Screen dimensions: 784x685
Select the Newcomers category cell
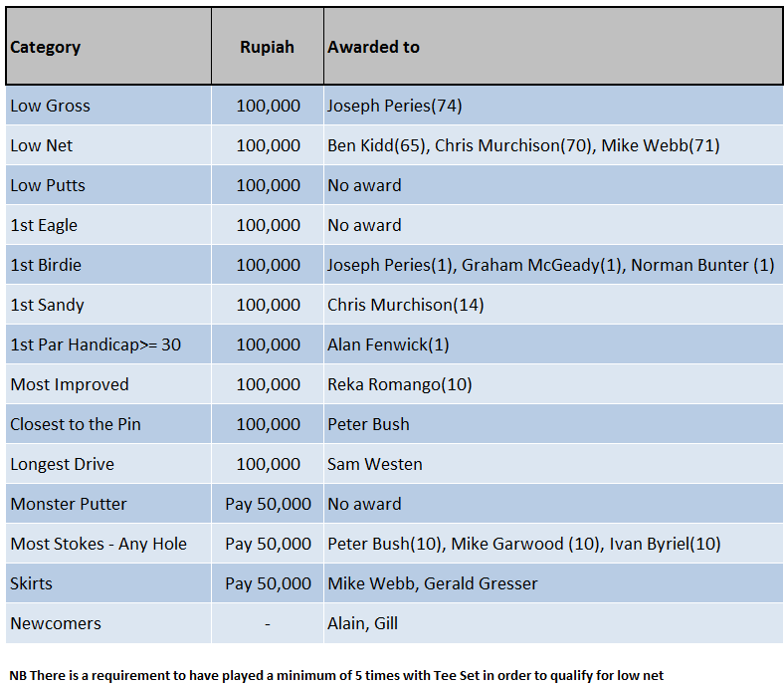tap(56, 623)
